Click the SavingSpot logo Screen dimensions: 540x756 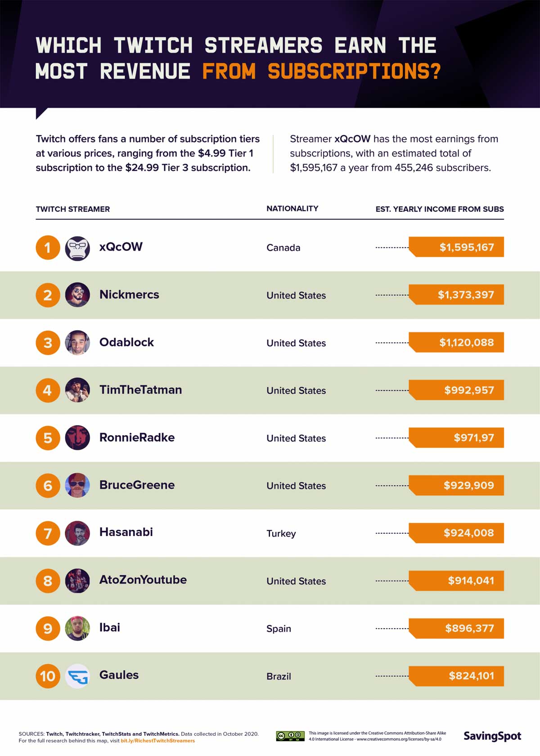pos(492,736)
